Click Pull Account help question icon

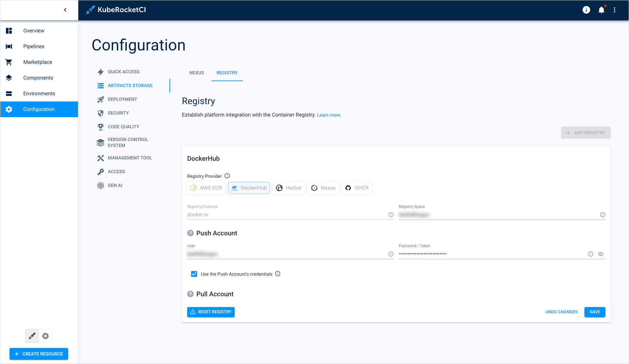(x=190, y=294)
